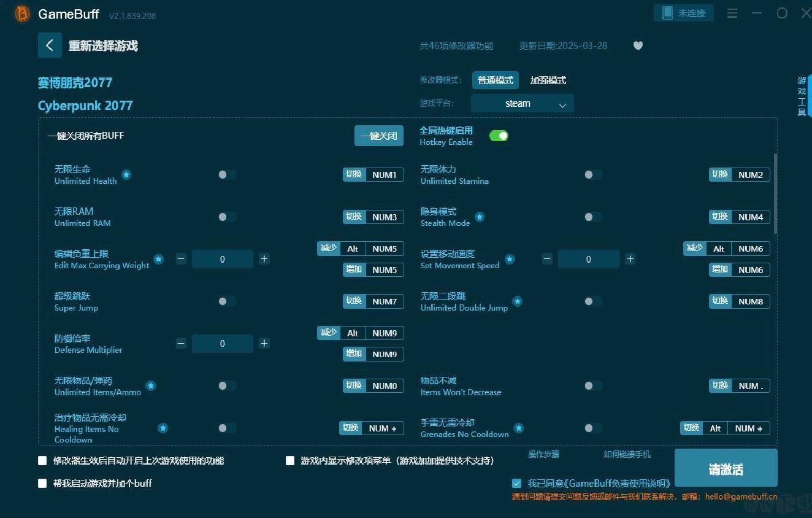This screenshot has height=518, width=812.
Task: Click star badge next to Healing Items No Cooldown
Action: click(163, 428)
